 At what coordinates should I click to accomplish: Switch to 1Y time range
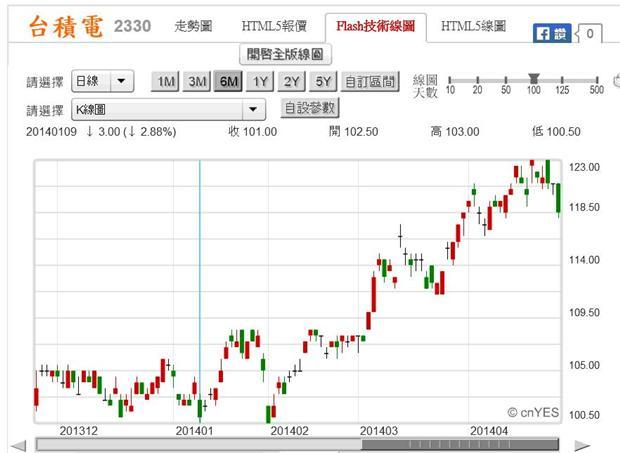point(260,81)
